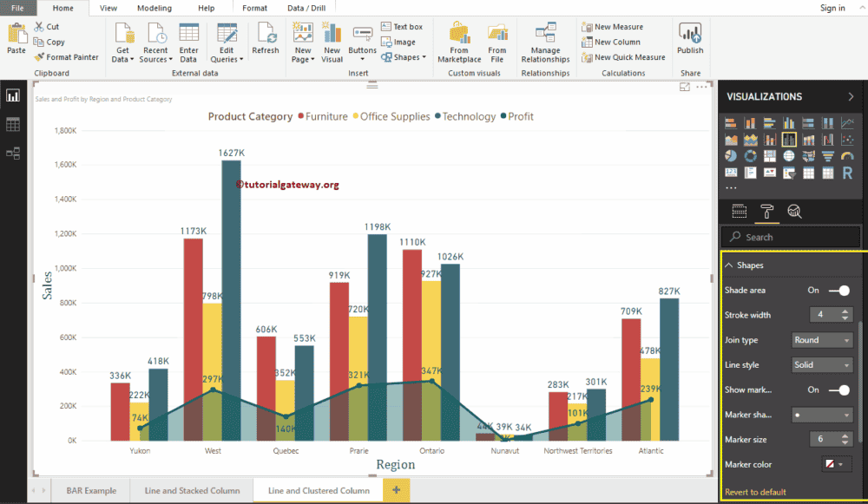Image resolution: width=868 pixels, height=504 pixels.
Task: Open the Report view in left sidebar
Action: click(x=13, y=95)
